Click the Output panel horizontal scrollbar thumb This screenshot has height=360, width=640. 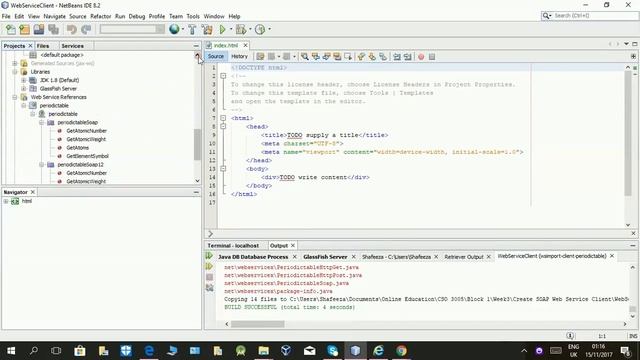pos(258,324)
